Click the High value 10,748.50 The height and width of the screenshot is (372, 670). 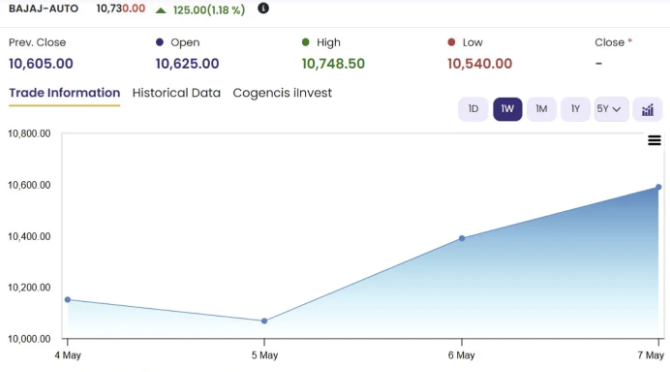coord(333,64)
